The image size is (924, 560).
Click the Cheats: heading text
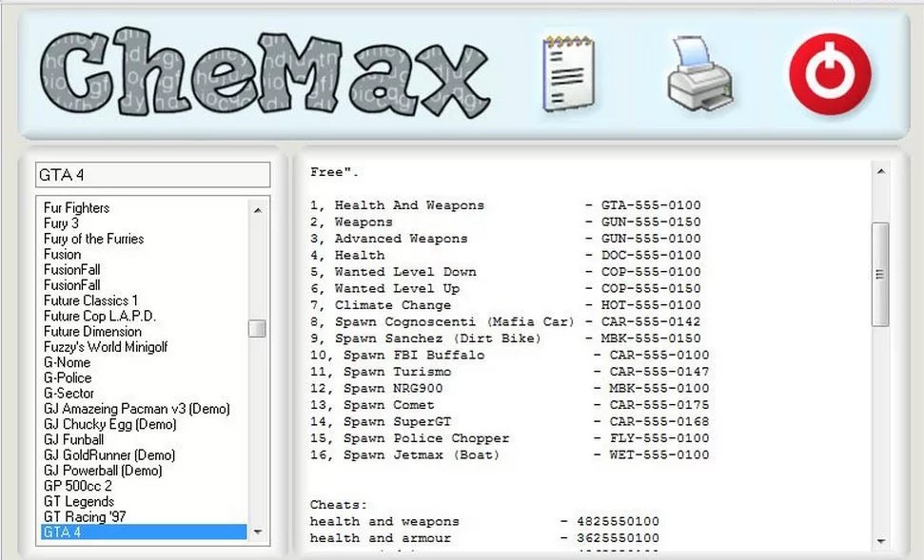tap(339, 505)
